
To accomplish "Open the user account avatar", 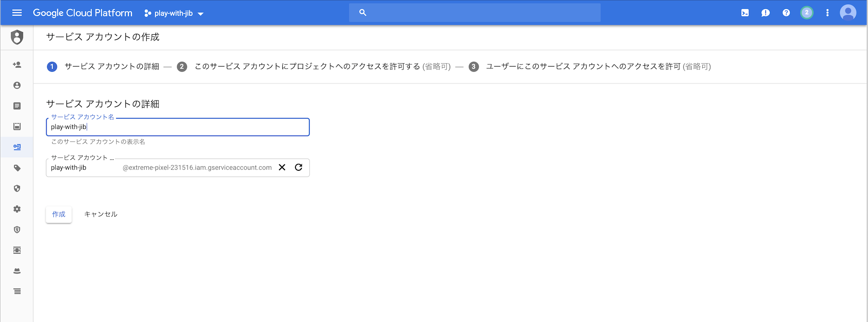I will tap(848, 13).
